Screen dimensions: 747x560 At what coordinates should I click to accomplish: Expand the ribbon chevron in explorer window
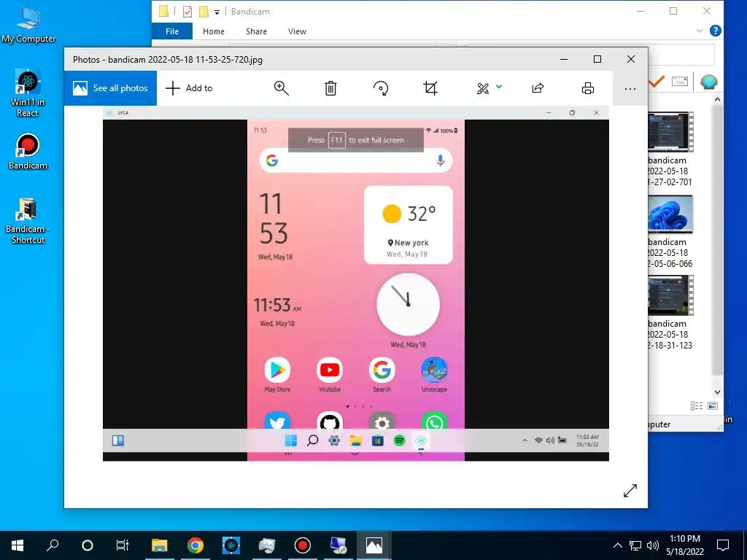(x=700, y=31)
